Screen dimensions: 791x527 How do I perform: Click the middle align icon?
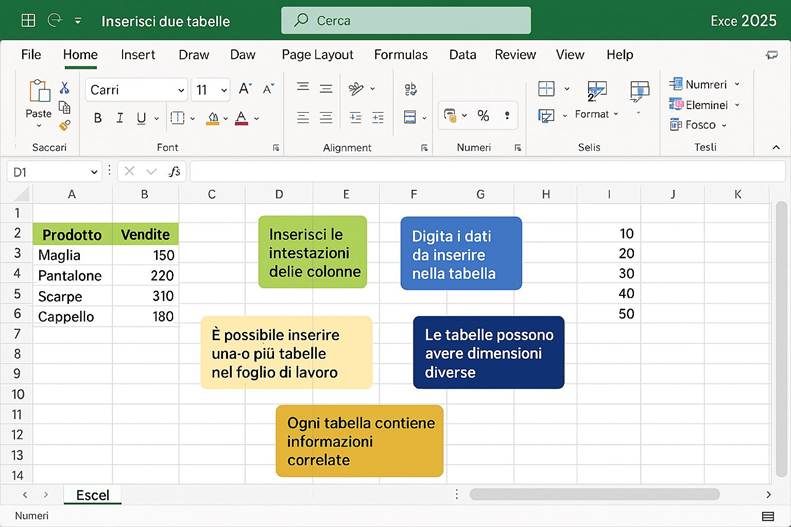pos(326,89)
